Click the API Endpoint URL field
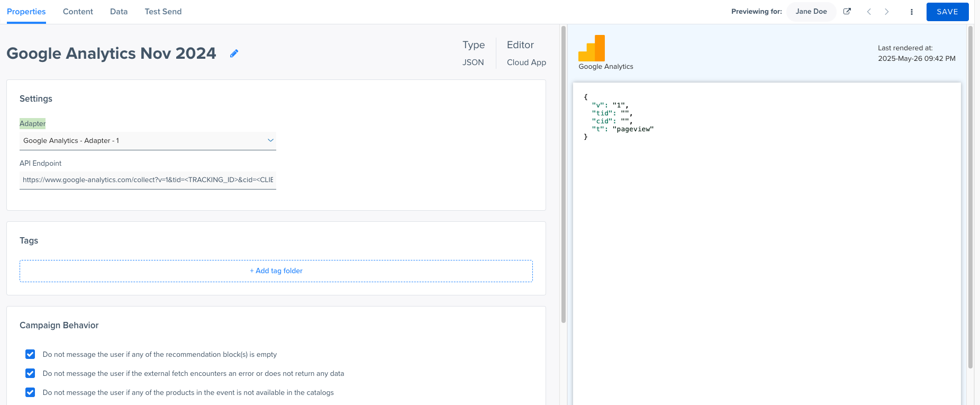Image resolution: width=980 pixels, height=405 pixels. pos(148,180)
